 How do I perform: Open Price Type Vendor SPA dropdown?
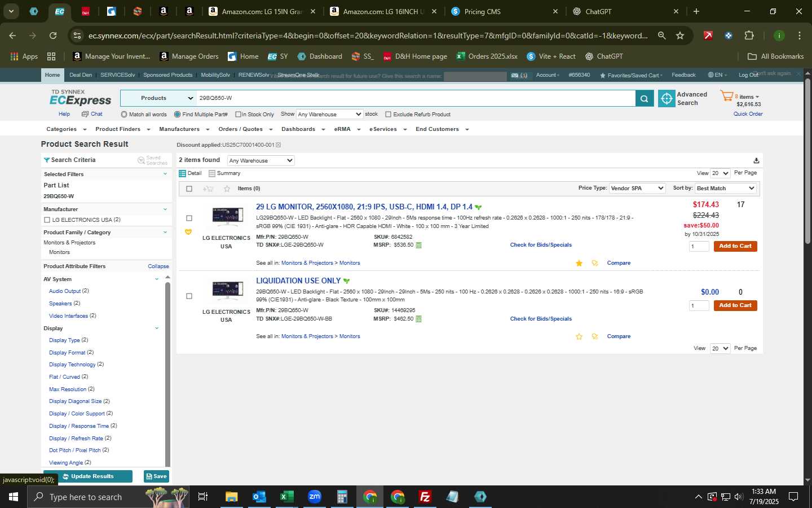click(637, 189)
